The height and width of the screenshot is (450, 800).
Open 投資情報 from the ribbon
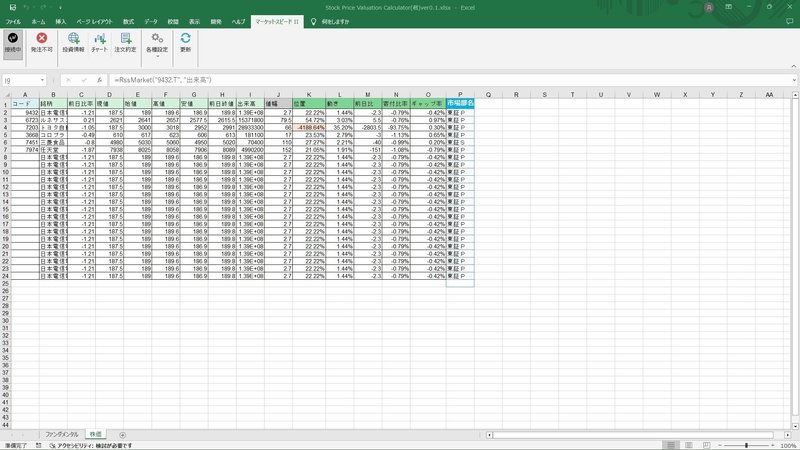73,42
